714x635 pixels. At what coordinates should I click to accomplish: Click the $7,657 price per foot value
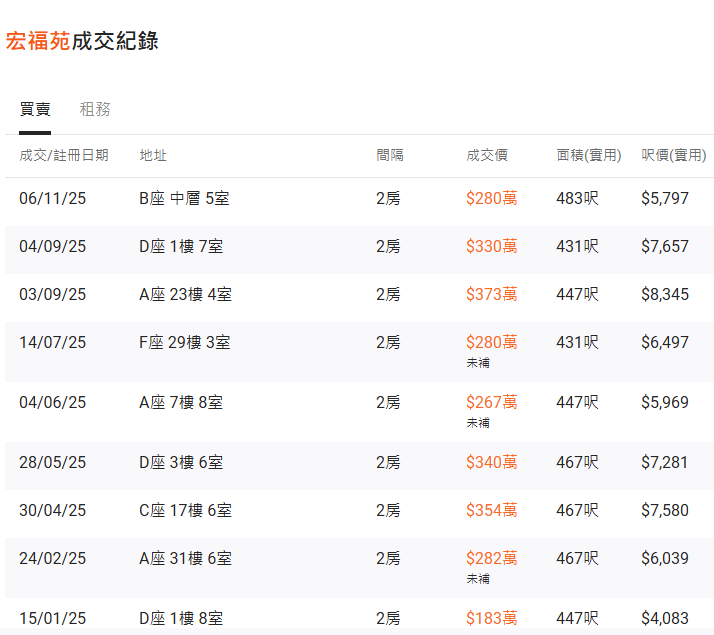(665, 246)
